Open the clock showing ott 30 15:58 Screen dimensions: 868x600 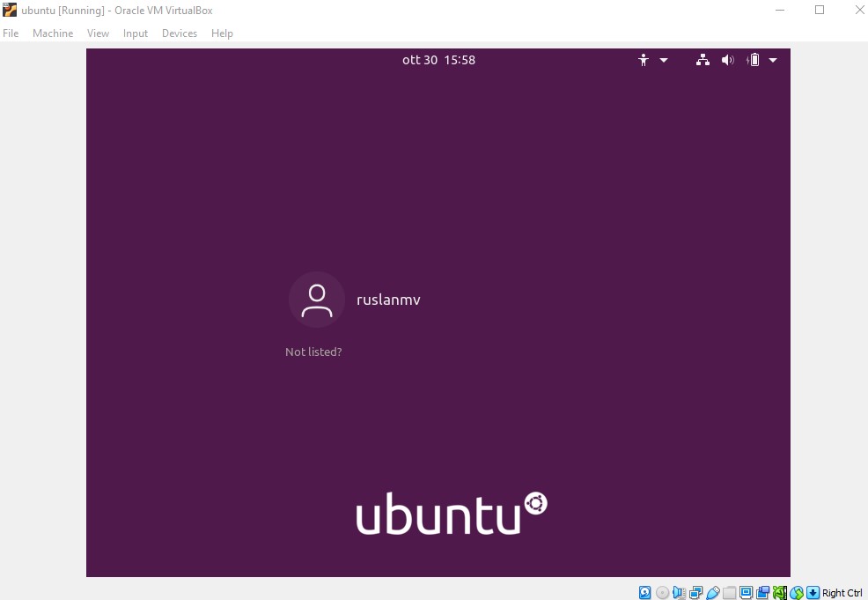click(x=438, y=60)
